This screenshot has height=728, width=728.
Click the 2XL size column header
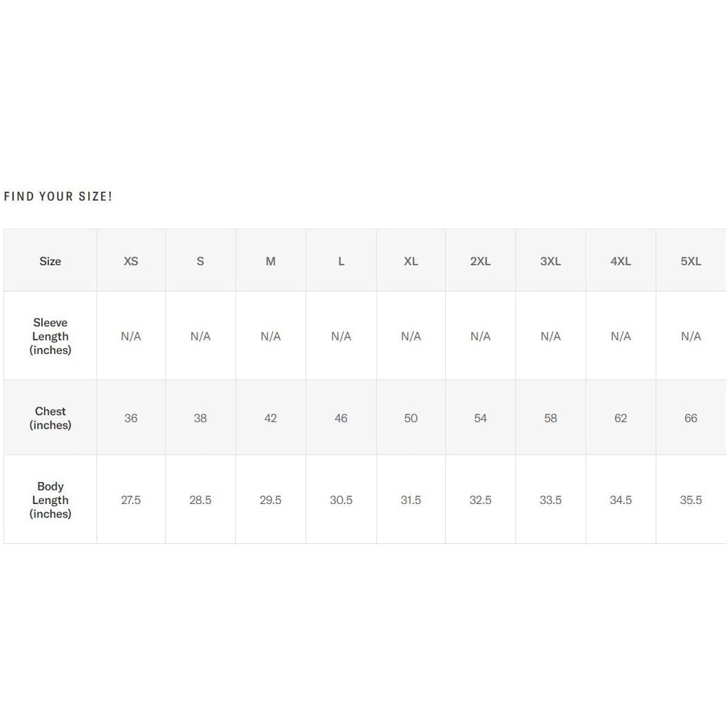pyautogui.click(x=481, y=262)
